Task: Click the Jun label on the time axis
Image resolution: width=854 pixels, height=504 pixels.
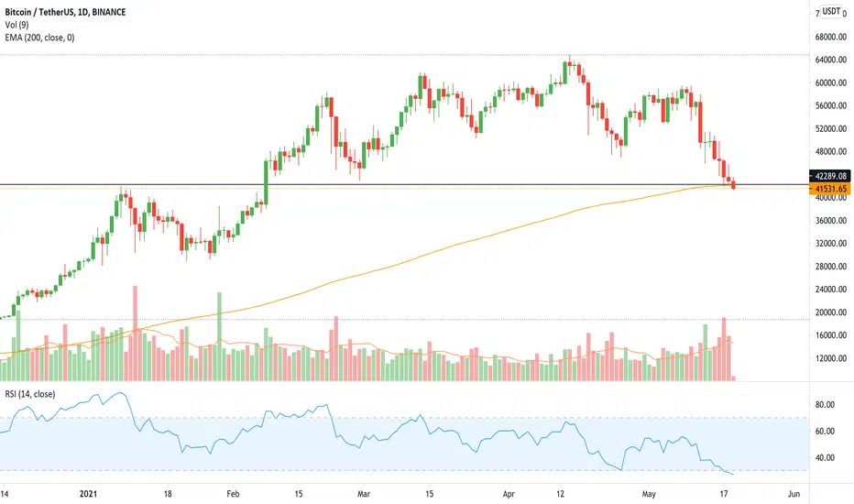Action: click(x=794, y=494)
